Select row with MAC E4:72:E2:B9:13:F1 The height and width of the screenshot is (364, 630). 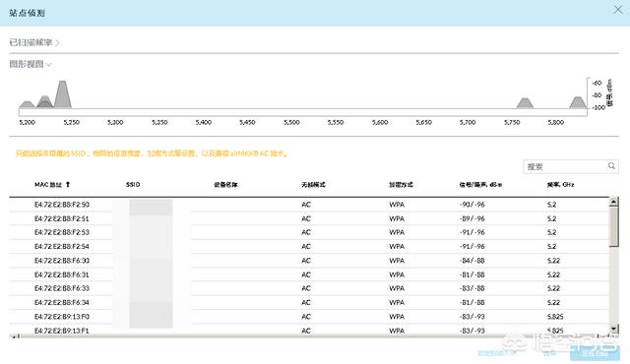308,330
